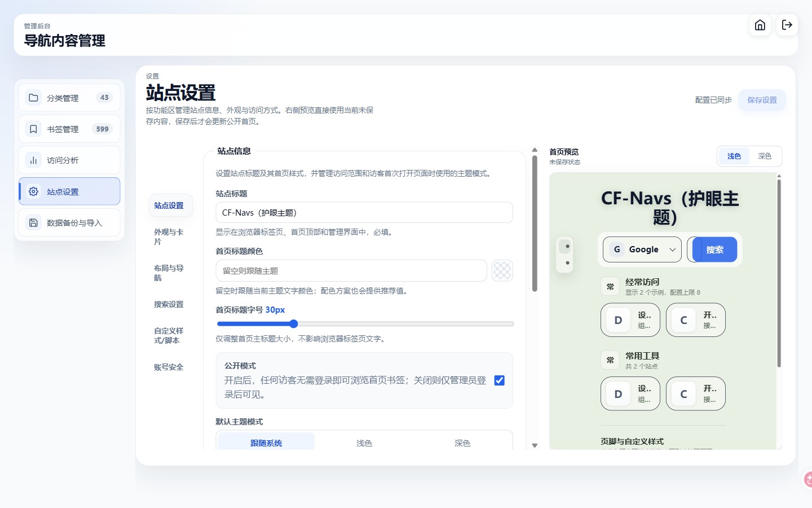Go to the 布局与导航 settings section

pyautogui.click(x=170, y=273)
